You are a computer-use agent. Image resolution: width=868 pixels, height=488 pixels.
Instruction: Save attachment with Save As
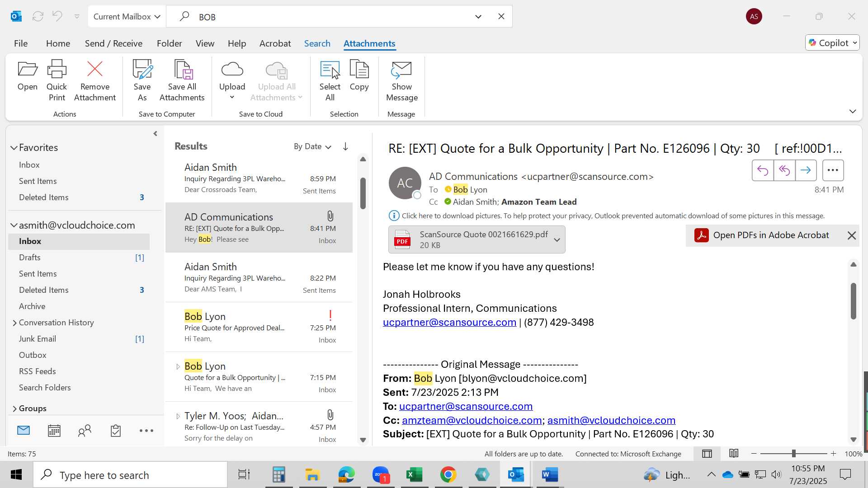pos(142,81)
